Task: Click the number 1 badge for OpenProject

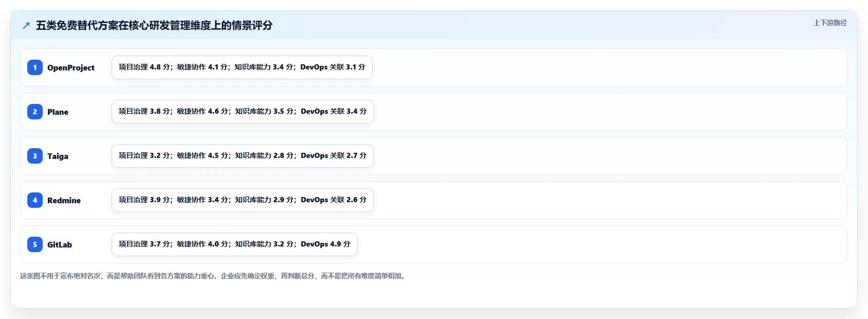Action: (x=35, y=67)
